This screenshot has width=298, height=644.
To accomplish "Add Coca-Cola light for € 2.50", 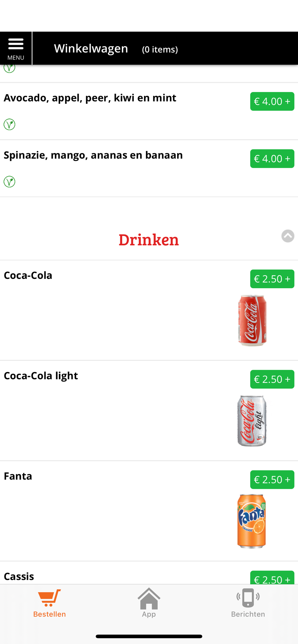I will [272, 379].
